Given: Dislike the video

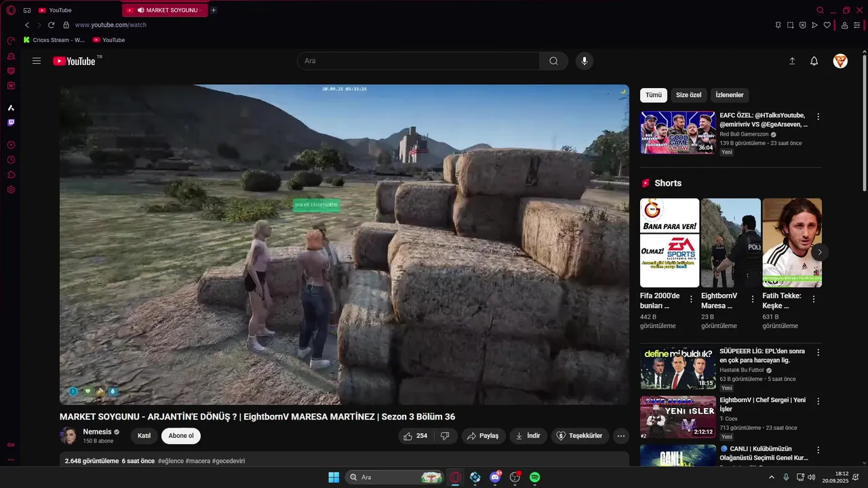Looking at the screenshot, I should [445, 436].
